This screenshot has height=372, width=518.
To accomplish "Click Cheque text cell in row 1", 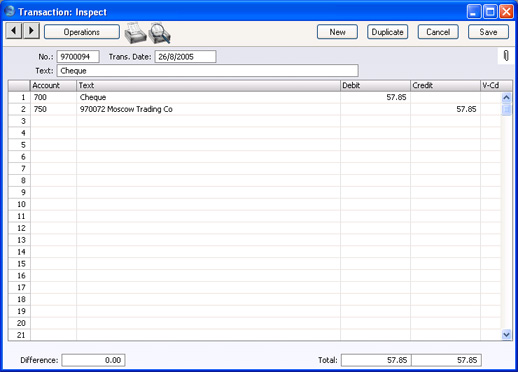I will click(x=208, y=97).
